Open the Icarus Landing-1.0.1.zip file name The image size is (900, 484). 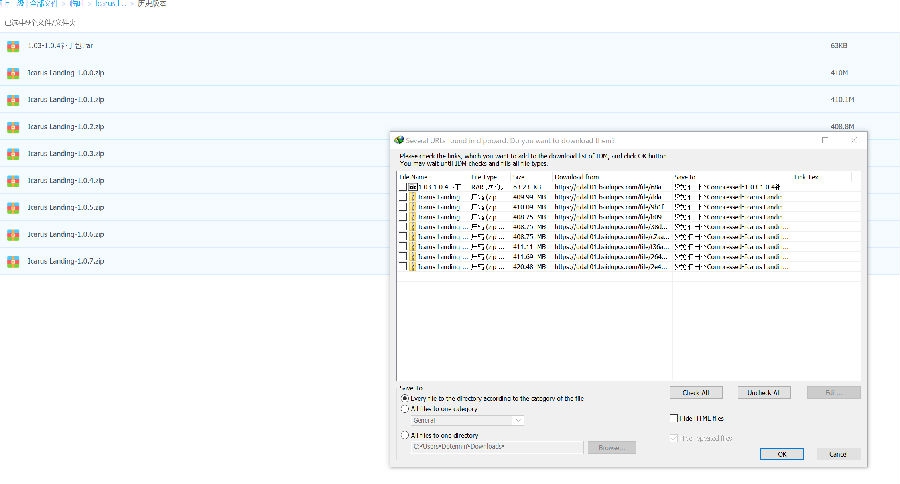click(66, 100)
